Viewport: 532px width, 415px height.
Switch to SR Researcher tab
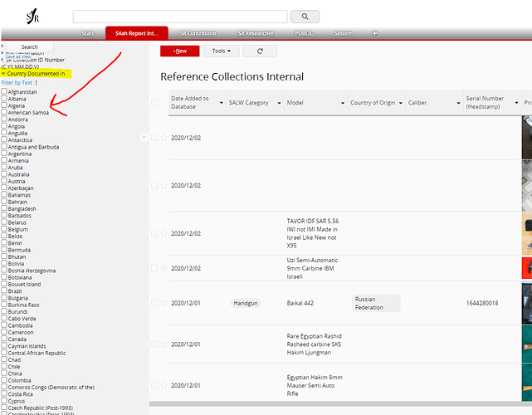click(256, 33)
